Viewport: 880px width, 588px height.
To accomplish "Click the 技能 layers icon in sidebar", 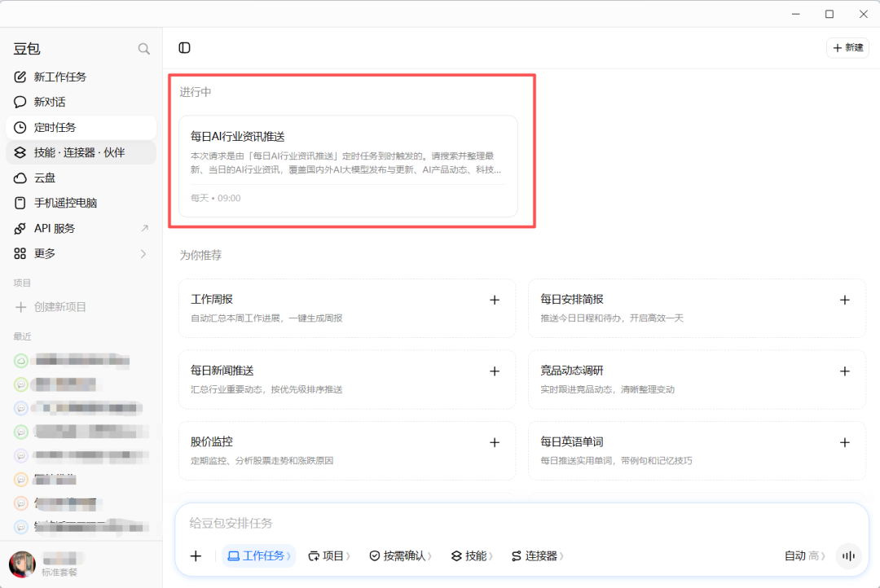I will (20, 152).
